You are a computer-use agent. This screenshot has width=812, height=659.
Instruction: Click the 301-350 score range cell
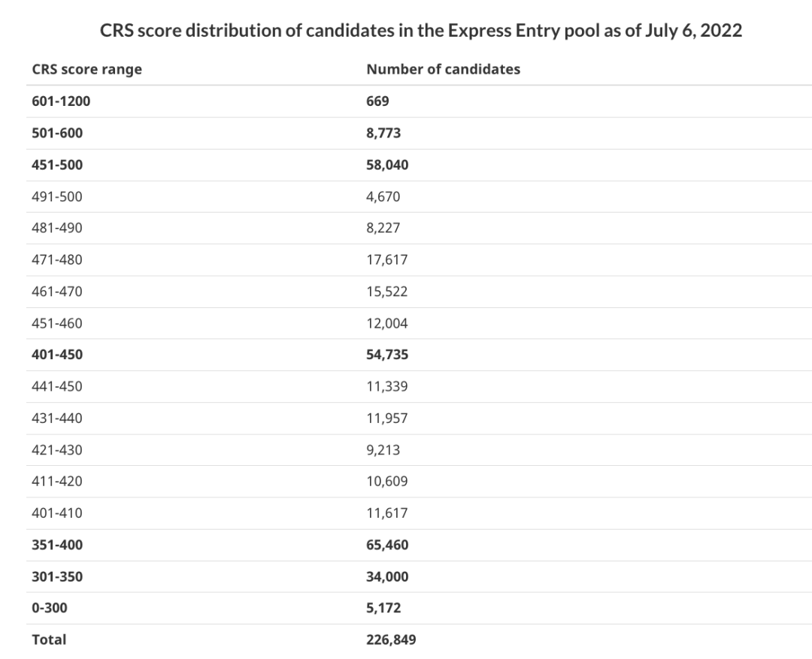(57, 576)
